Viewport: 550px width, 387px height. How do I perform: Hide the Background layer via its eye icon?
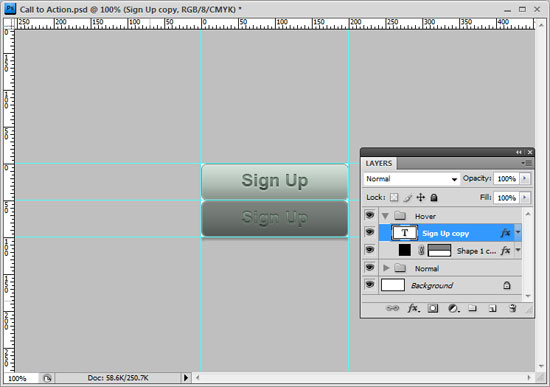pos(370,285)
